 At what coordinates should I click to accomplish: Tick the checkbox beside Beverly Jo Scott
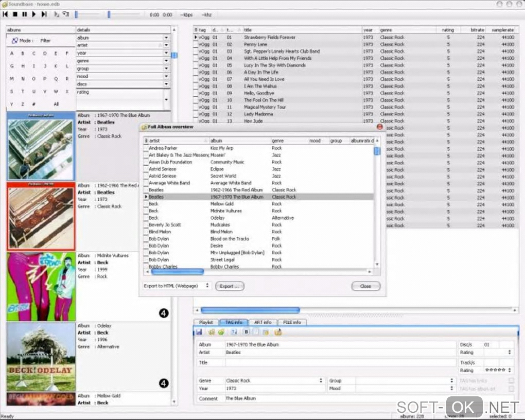click(x=146, y=225)
